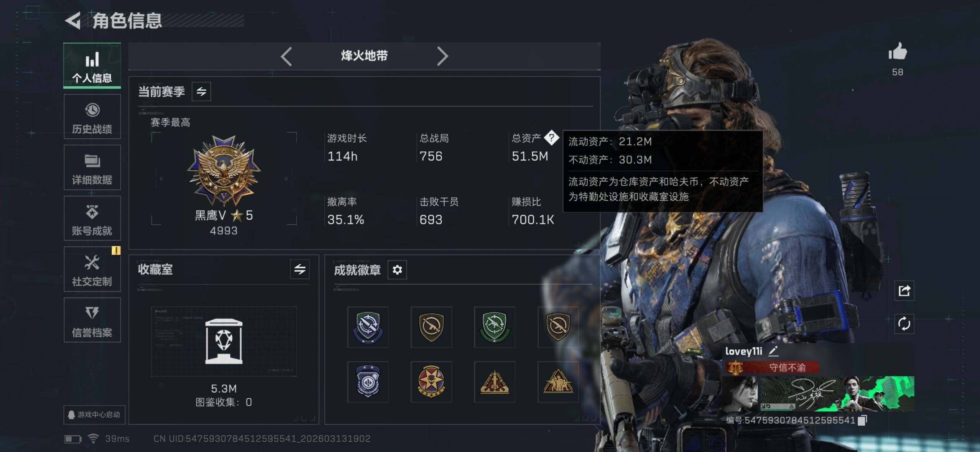This screenshot has width=980, height=452.
Task: Open the 详细数据 tab
Action: point(92,168)
